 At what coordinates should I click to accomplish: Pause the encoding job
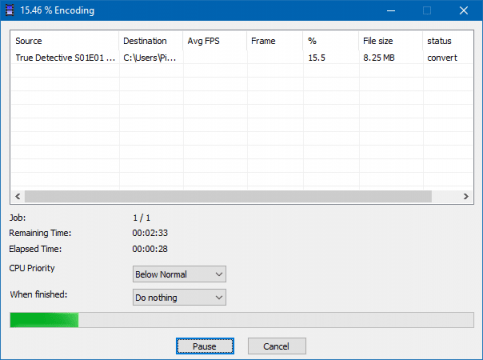pos(205,346)
